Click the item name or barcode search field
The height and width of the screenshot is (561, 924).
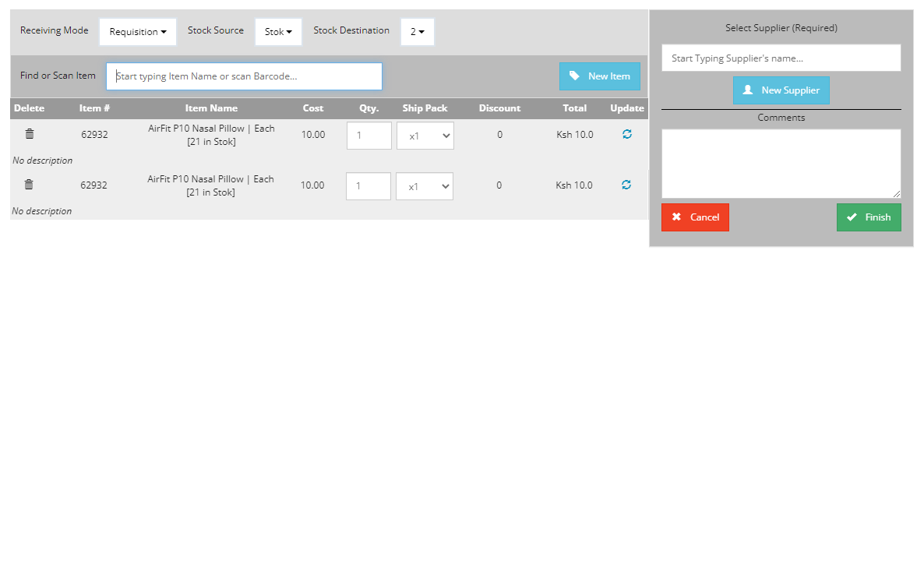244,76
